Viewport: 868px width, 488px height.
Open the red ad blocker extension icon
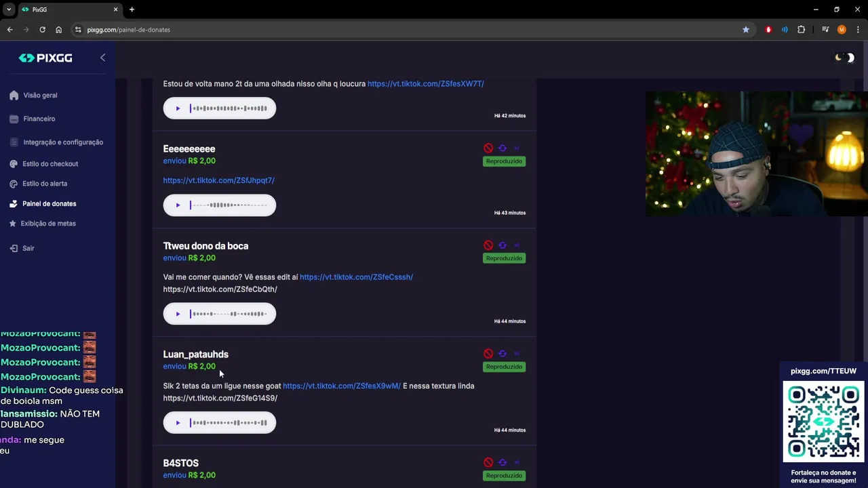(x=768, y=30)
